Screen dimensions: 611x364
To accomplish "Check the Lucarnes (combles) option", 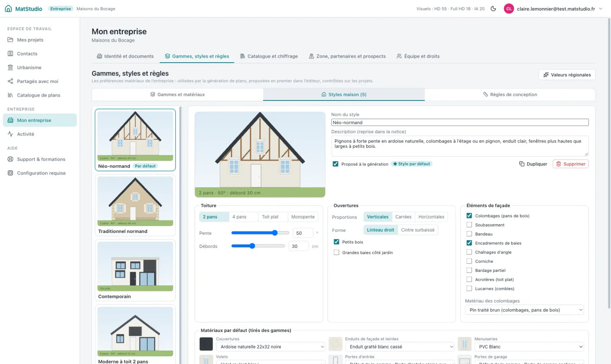I will [469, 289].
